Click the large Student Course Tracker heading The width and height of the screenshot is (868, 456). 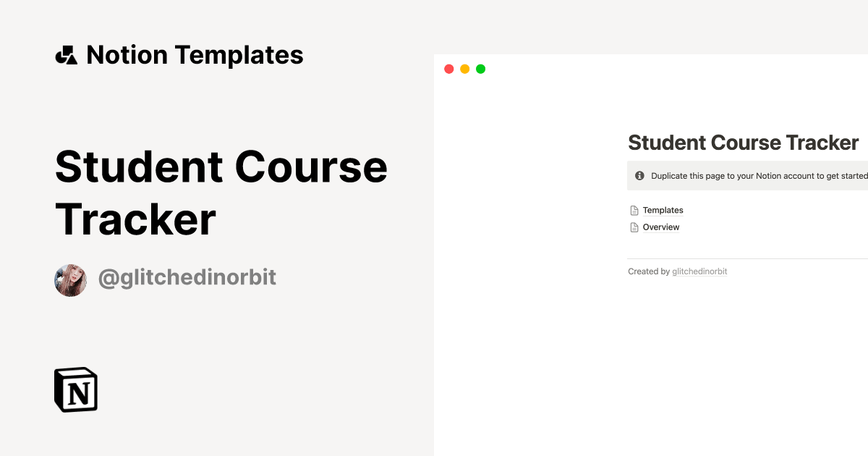coord(221,193)
